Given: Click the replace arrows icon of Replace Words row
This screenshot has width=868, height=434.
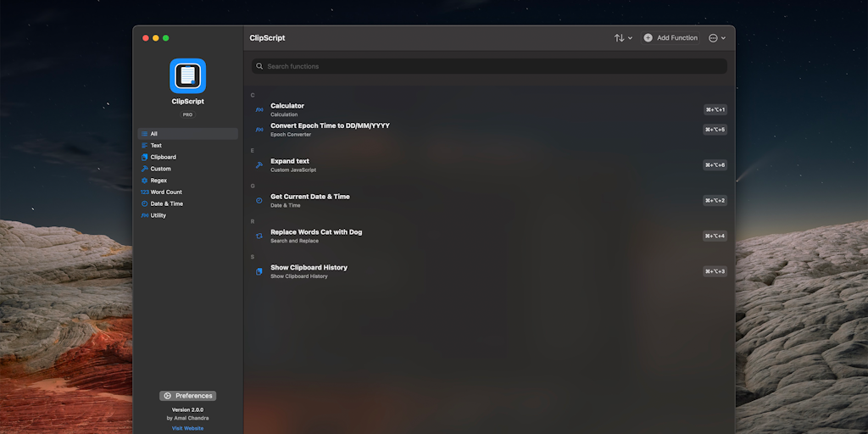Looking at the screenshot, I should (259, 236).
